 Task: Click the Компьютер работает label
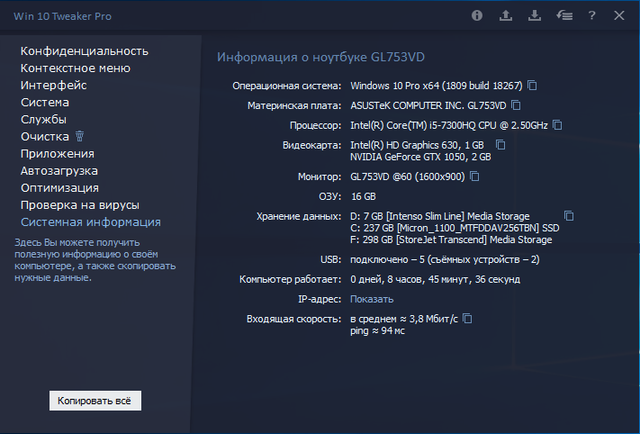(290, 279)
